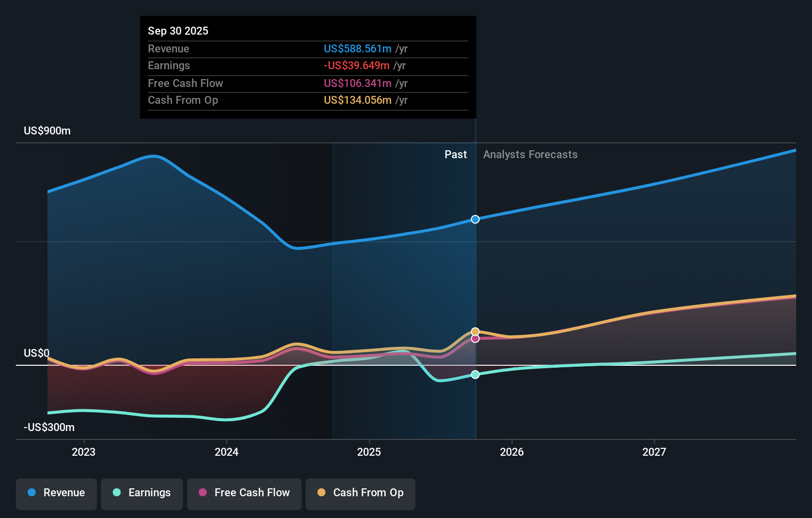812x518 pixels.
Task: Toggle the Earnings series off
Action: click(x=142, y=493)
